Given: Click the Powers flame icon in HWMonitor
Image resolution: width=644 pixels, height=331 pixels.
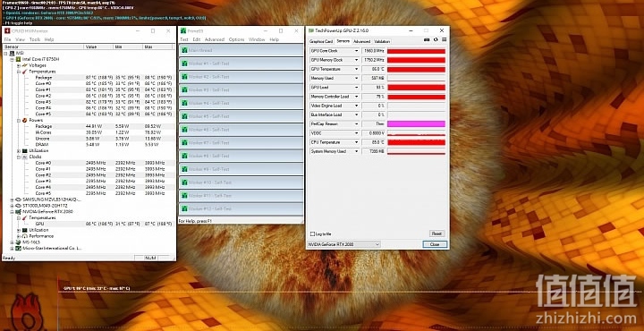Looking at the screenshot, I should point(25,121).
